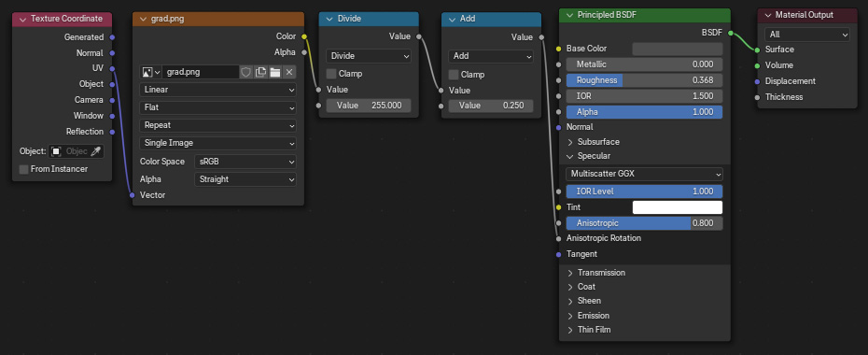
Task: Click the Vector input socket on grad.png
Action: (133, 195)
